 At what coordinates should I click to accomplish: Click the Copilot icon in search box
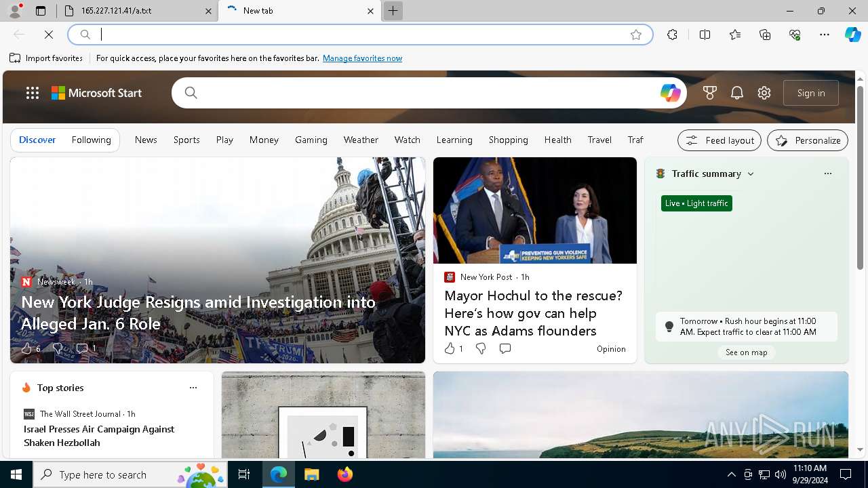(x=670, y=93)
